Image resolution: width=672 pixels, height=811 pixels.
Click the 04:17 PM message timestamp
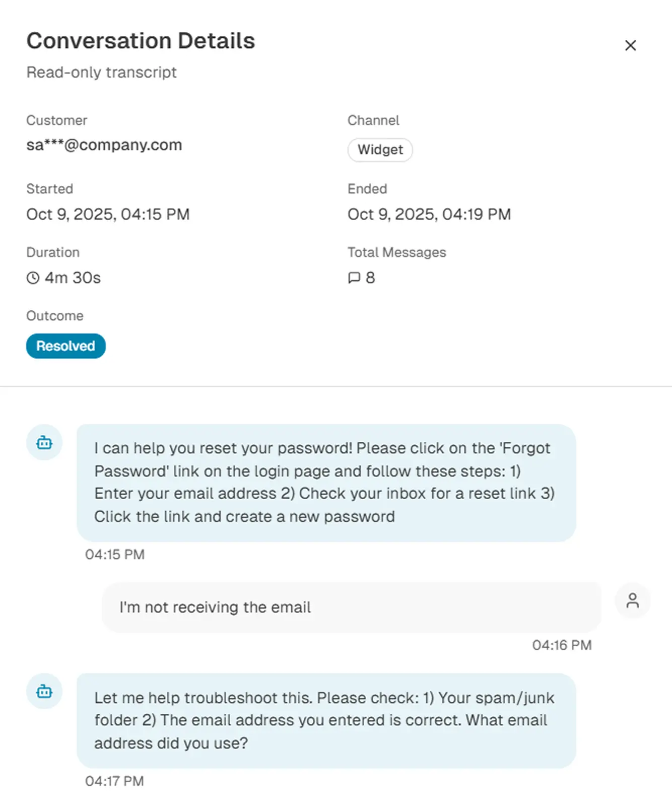(114, 781)
